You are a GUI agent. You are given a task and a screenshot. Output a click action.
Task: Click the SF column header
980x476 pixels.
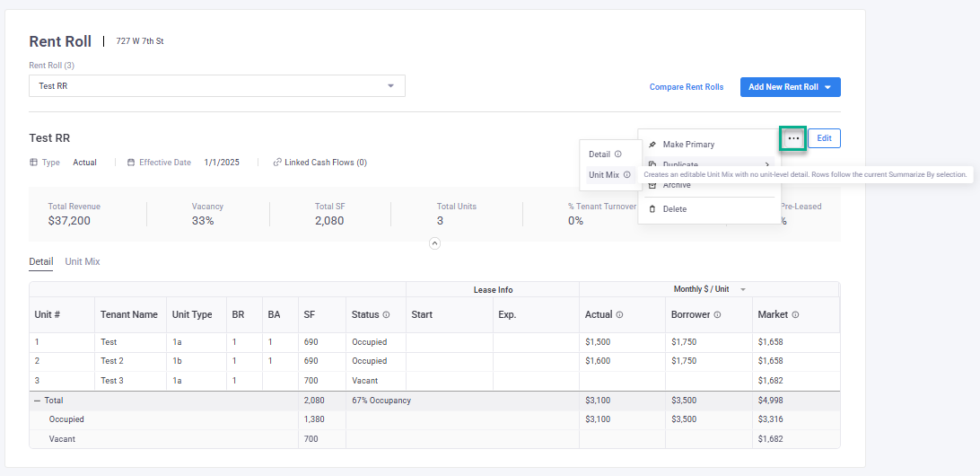pos(322,314)
